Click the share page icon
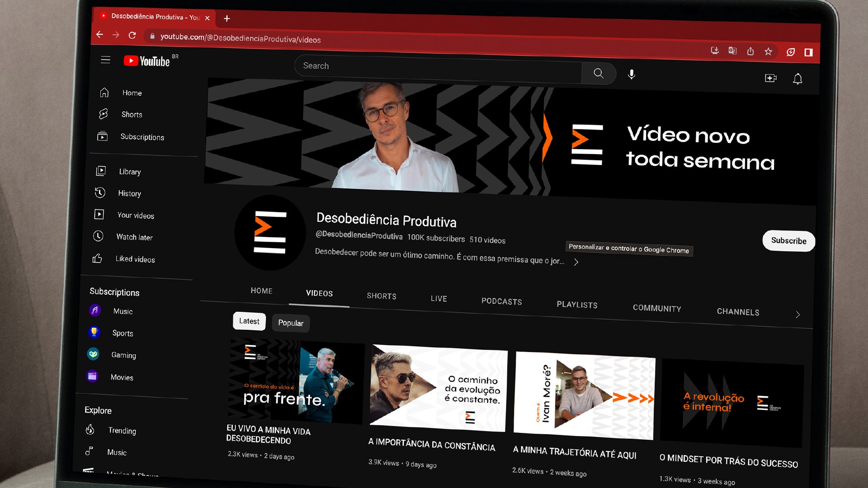 (x=750, y=51)
